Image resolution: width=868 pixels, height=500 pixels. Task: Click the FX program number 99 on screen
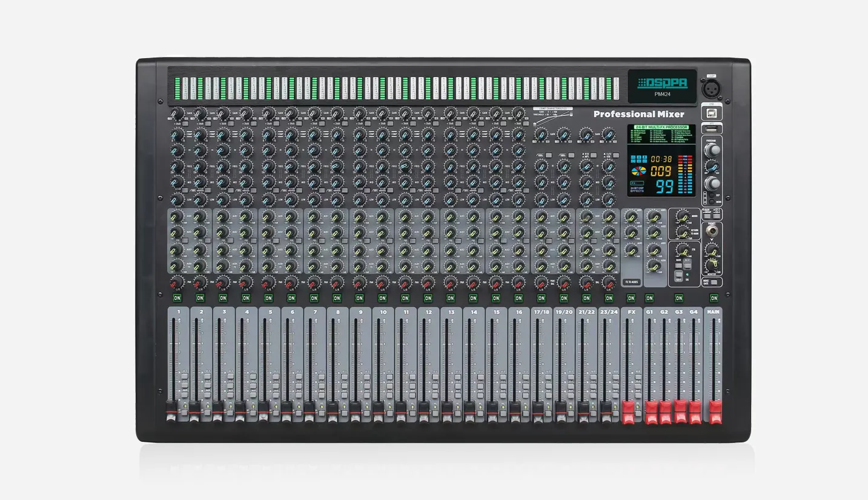coord(663,187)
